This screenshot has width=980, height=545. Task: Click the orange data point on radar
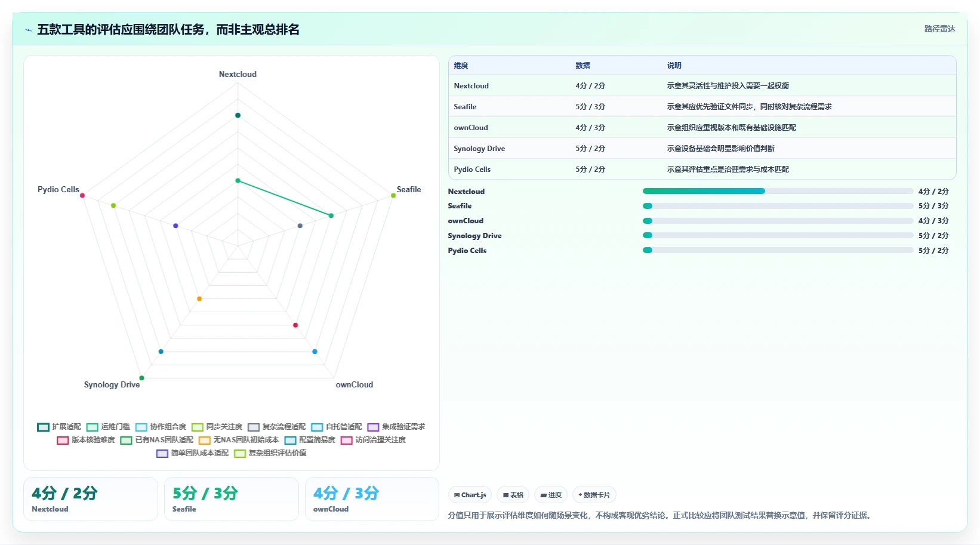[x=199, y=299]
